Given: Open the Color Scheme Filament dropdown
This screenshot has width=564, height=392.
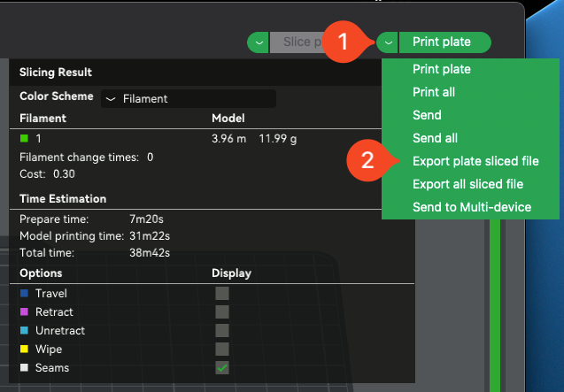Looking at the screenshot, I should [188, 99].
